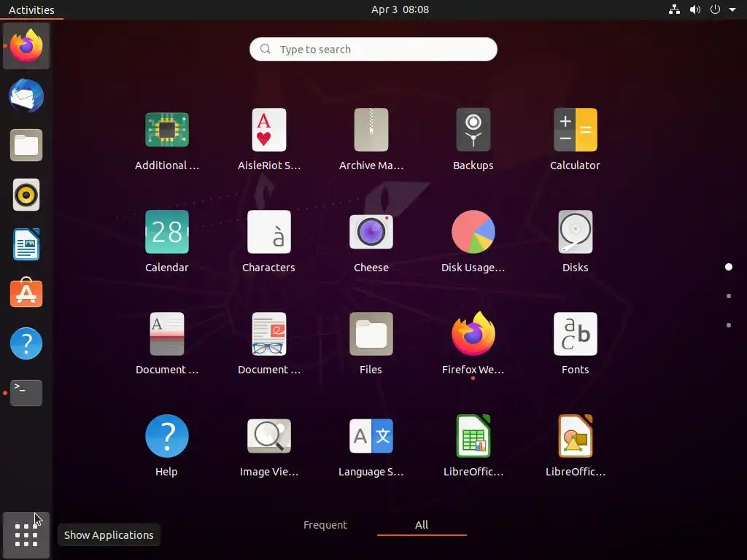Click the Show Applications grid button
This screenshot has width=747, height=560.
tap(26, 534)
